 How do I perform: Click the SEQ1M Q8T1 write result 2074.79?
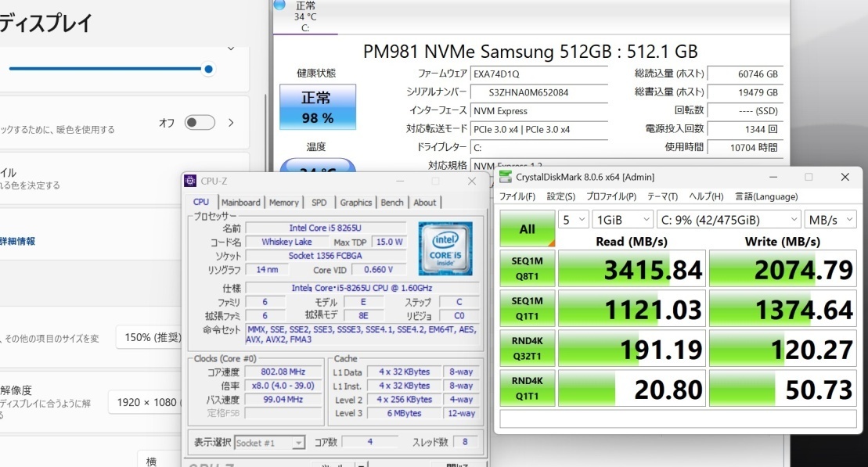coord(783,269)
